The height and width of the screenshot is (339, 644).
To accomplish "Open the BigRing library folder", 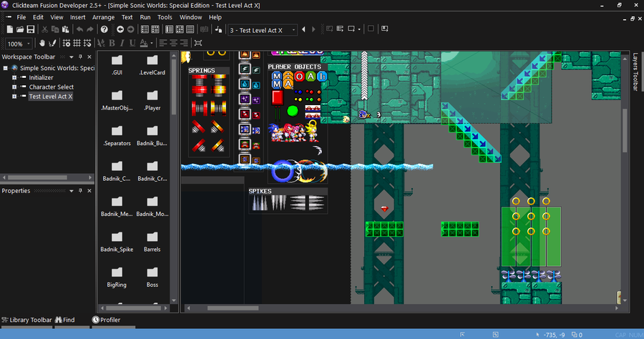I will [117, 277].
